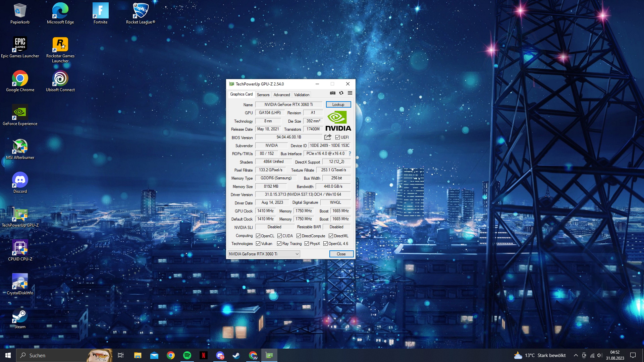Click the GPU-Z screenshot camera icon
The height and width of the screenshot is (362, 644).
pyautogui.click(x=332, y=93)
